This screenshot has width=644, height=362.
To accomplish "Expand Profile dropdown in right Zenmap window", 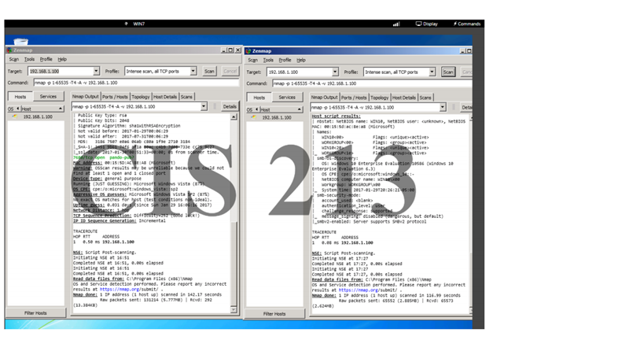I will (432, 72).
